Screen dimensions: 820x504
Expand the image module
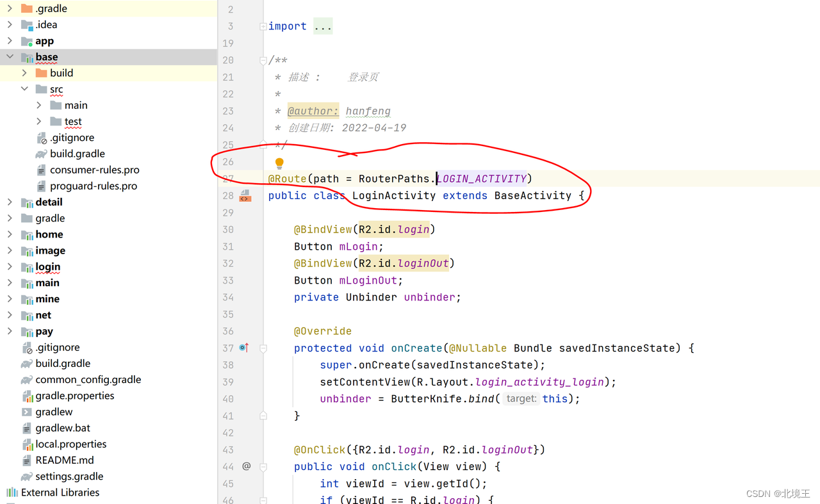click(10, 250)
